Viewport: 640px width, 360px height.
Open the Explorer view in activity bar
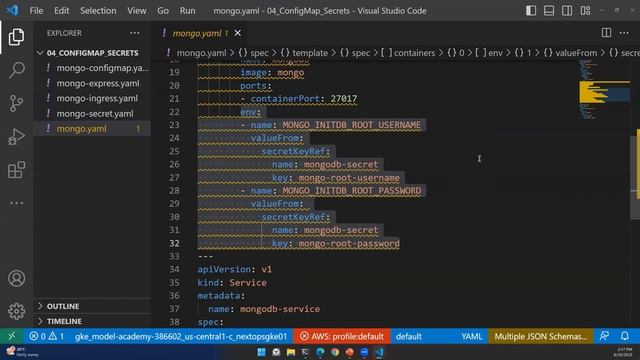[16, 37]
